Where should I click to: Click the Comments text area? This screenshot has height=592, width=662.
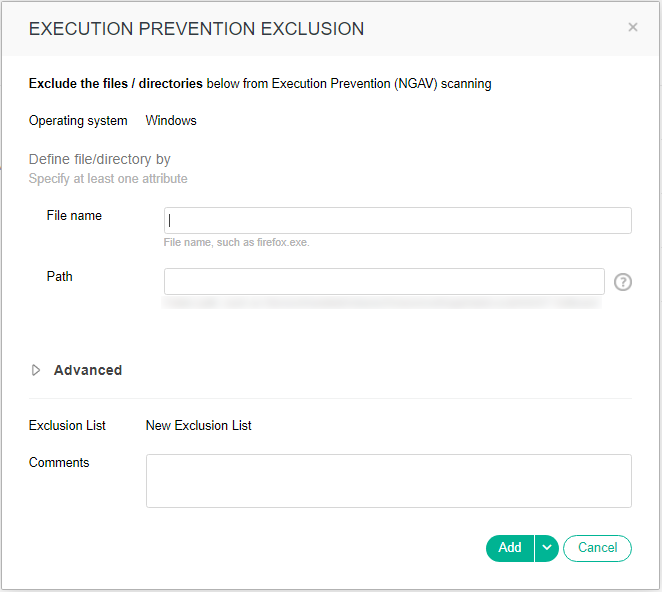click(388, 481)
